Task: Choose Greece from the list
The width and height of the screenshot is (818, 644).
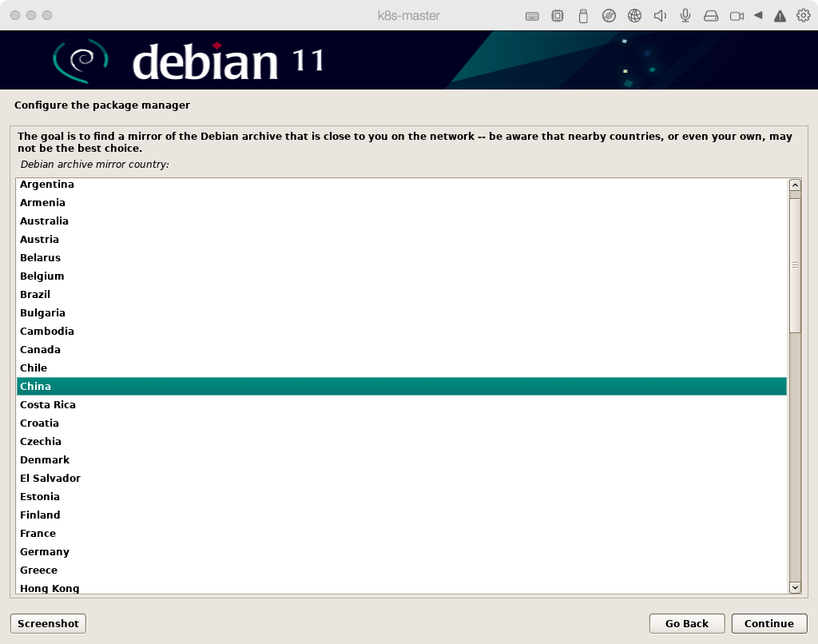Action: point(402,570)
